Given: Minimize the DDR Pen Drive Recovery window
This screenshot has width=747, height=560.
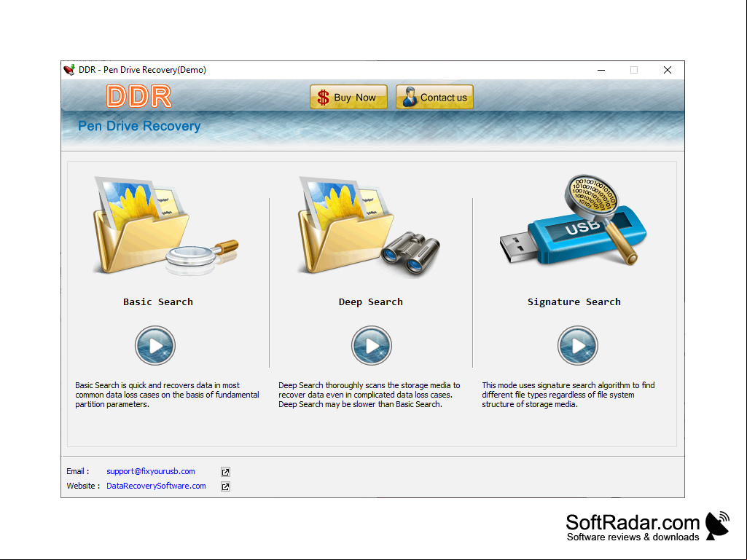Looking at the screenshot, I should click(601, 70).
